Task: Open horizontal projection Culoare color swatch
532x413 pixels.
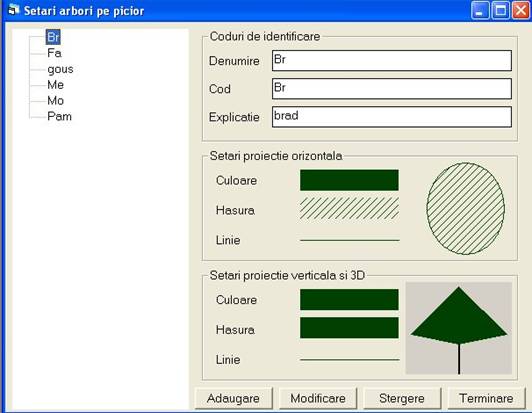Action: click(349, 180)
